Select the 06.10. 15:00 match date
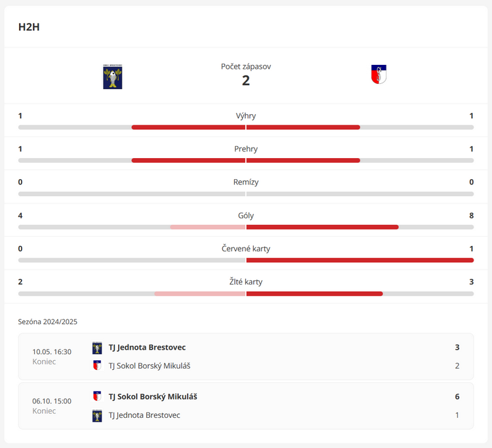This screenshot has width=492, height=448. [x=52, y=401]
